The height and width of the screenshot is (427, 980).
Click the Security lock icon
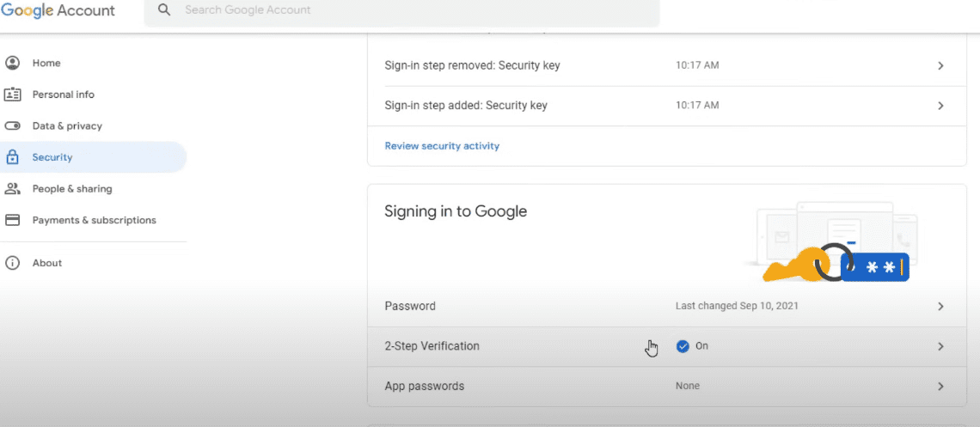coord(12,157)
